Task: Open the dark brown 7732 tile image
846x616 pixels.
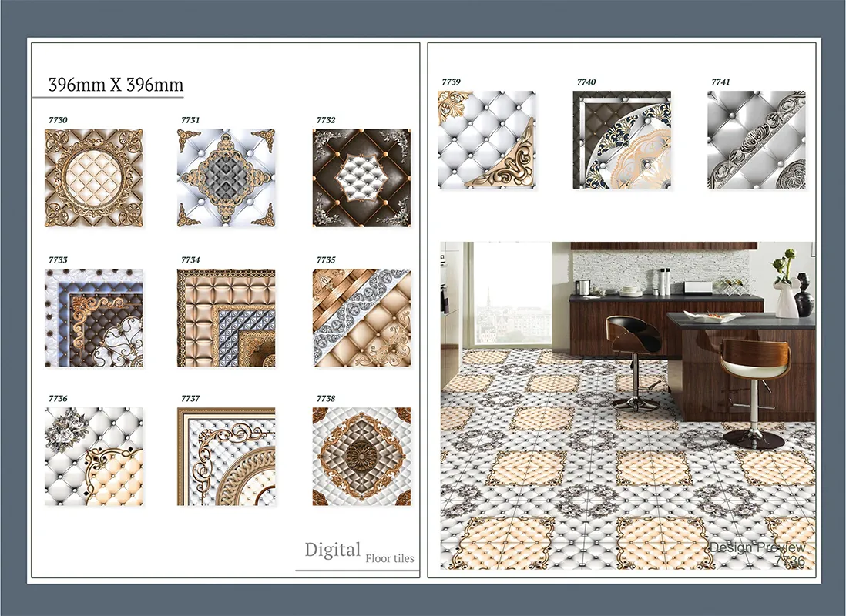Action: (361, 178)
